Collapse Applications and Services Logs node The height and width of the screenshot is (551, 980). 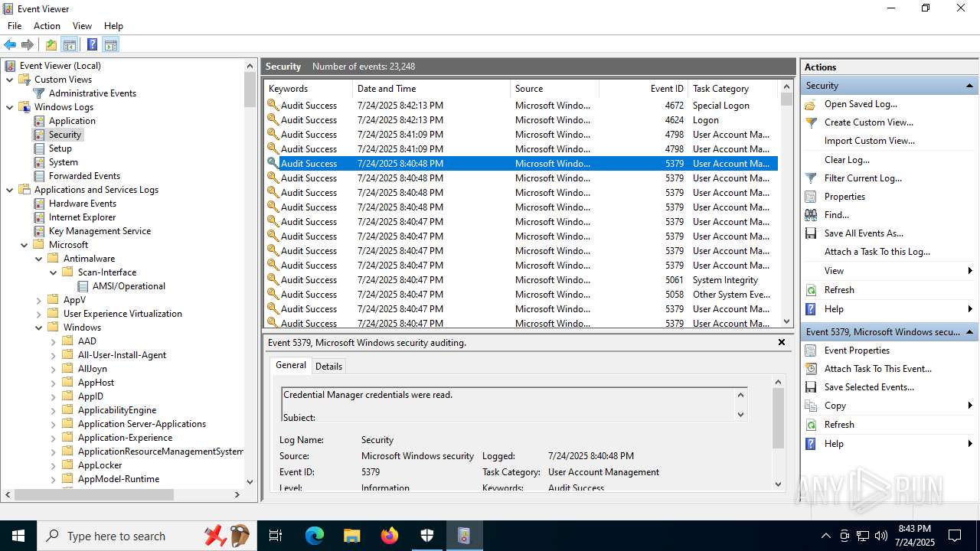pos(10,190)
